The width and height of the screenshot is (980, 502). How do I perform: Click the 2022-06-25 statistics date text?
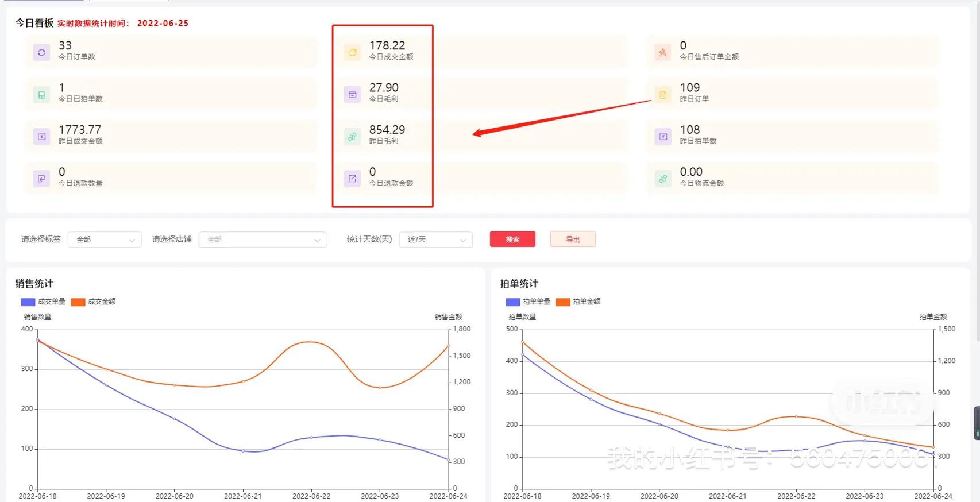(163, 24)
